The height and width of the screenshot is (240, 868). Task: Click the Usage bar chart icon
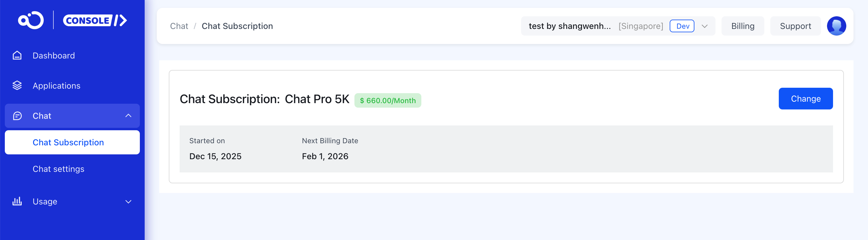click(17, 201)
